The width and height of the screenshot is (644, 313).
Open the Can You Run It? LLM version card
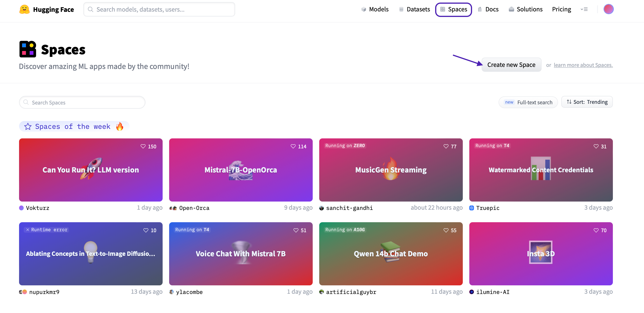tap(91, 170)
